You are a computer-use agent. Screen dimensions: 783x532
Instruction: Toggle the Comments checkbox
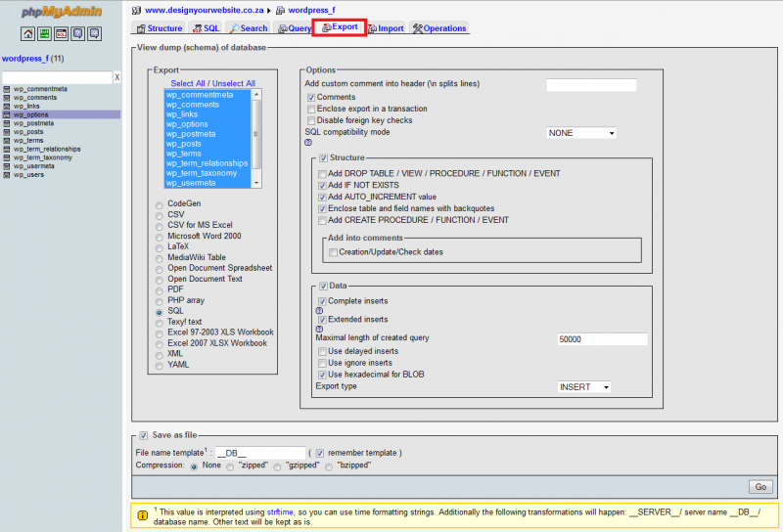(311, 98)
